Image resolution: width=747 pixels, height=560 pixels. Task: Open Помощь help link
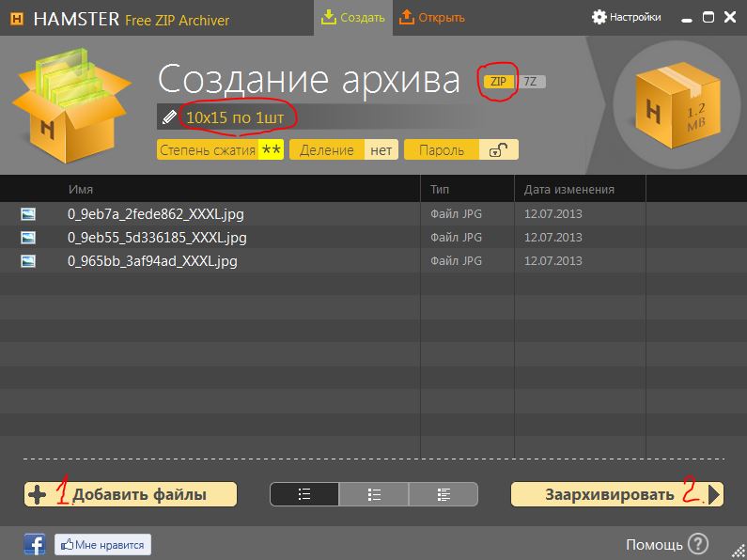[654, 544]
